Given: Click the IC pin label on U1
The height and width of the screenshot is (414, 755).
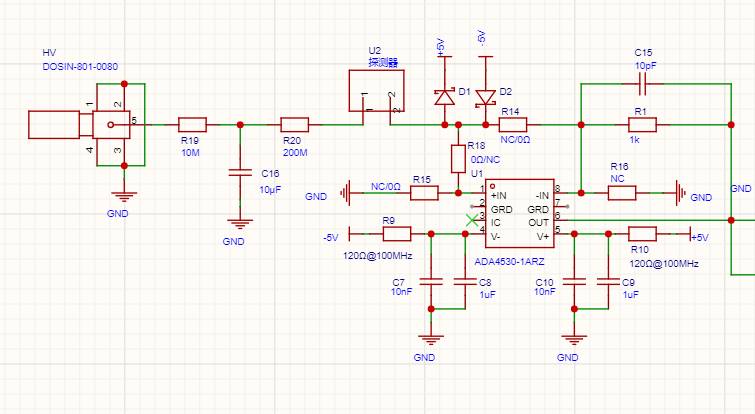Looking at the screenshot, I should pyautogui.click(x=495, y=223).
